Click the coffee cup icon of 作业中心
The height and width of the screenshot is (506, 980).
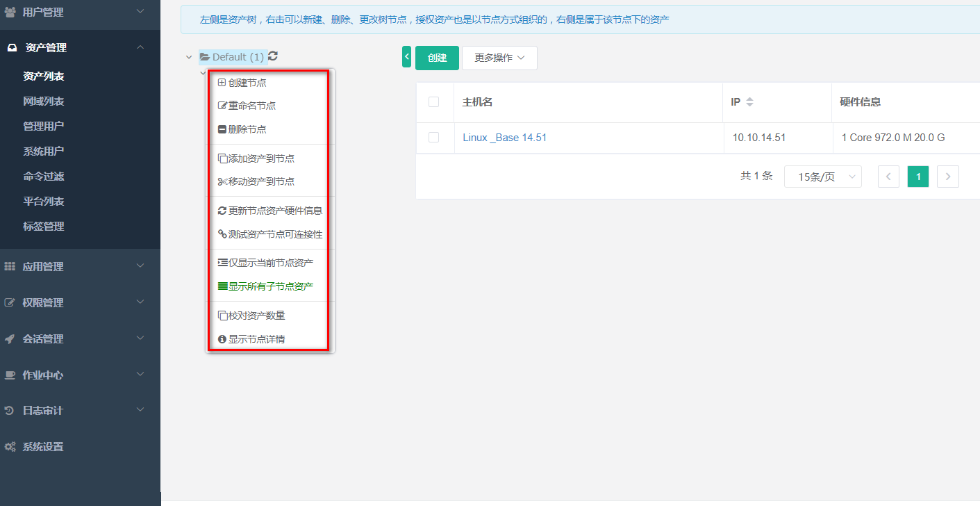10,375
